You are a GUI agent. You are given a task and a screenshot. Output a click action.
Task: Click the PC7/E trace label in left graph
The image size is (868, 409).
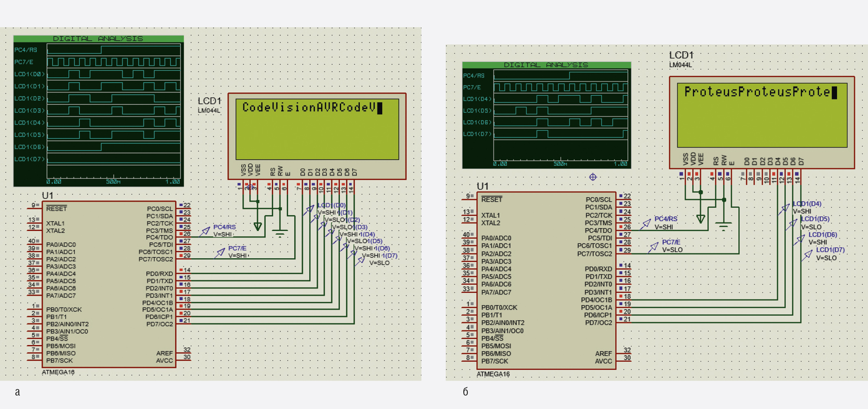24,62
